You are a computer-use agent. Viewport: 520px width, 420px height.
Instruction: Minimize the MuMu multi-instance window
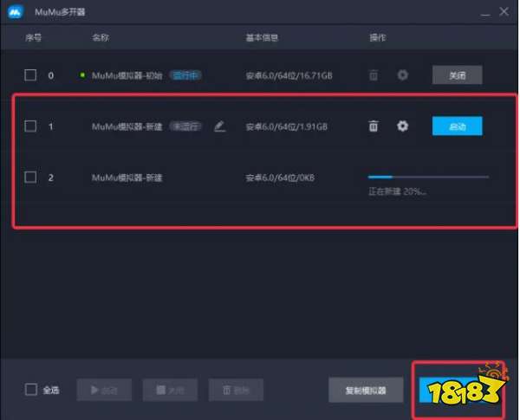click(485, 13)
